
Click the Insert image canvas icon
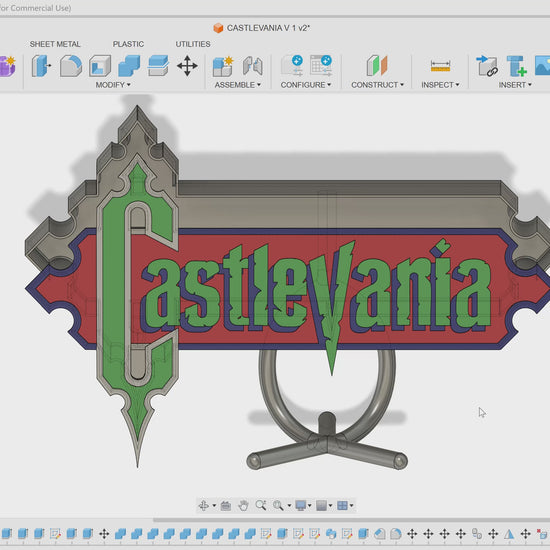(543, 66)
